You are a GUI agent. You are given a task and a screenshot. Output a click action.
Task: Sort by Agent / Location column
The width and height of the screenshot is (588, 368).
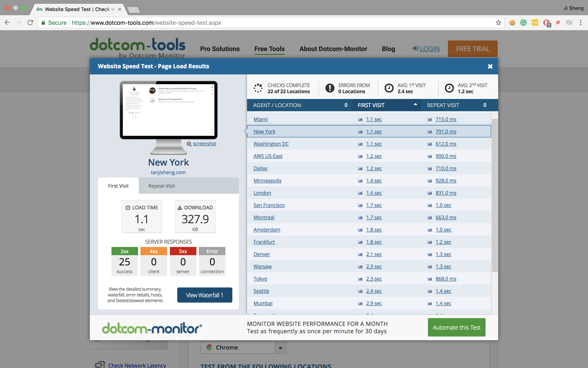pyautogui.click(x=299, y=105)
